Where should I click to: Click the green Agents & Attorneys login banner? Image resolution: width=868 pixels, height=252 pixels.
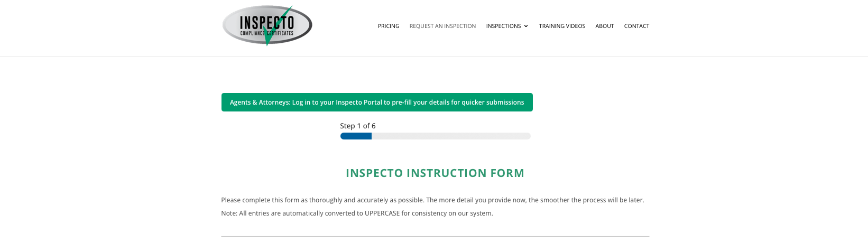[x=377, y=102]
